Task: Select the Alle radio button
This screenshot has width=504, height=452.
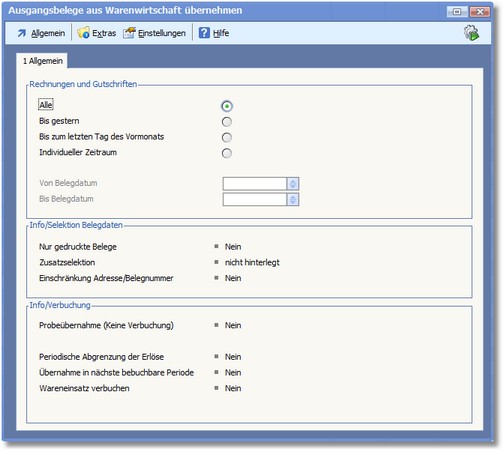Action: pyautogui.click(x=227, y=106)
